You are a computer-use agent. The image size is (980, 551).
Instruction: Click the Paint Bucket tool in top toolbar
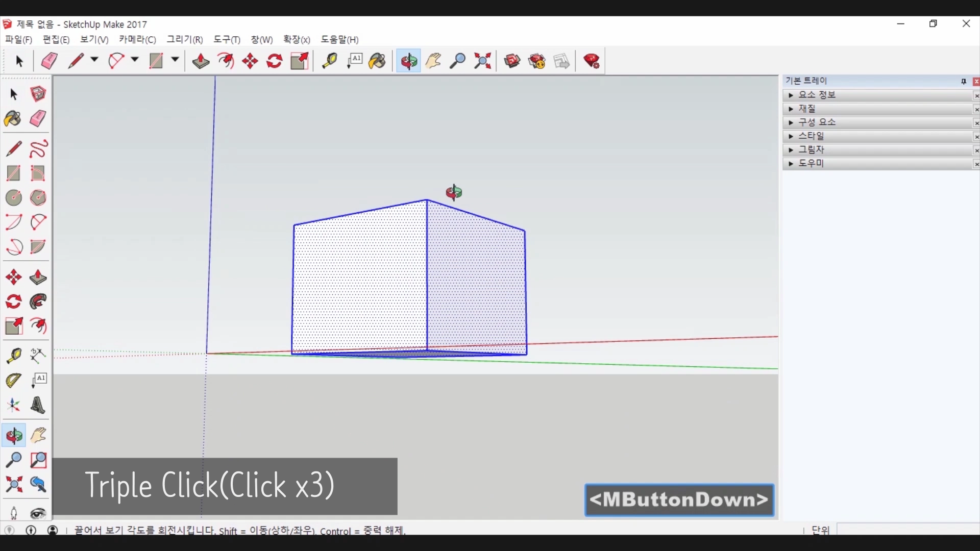[x=377, y=61]
